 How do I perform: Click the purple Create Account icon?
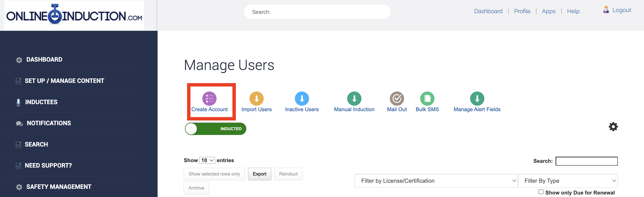coord(209,98)
